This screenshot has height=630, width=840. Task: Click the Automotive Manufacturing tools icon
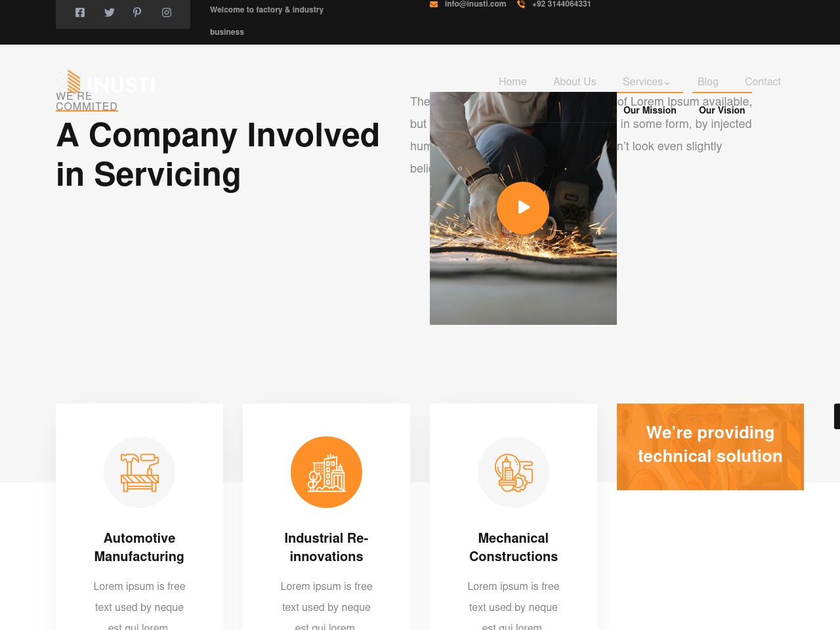139,472
